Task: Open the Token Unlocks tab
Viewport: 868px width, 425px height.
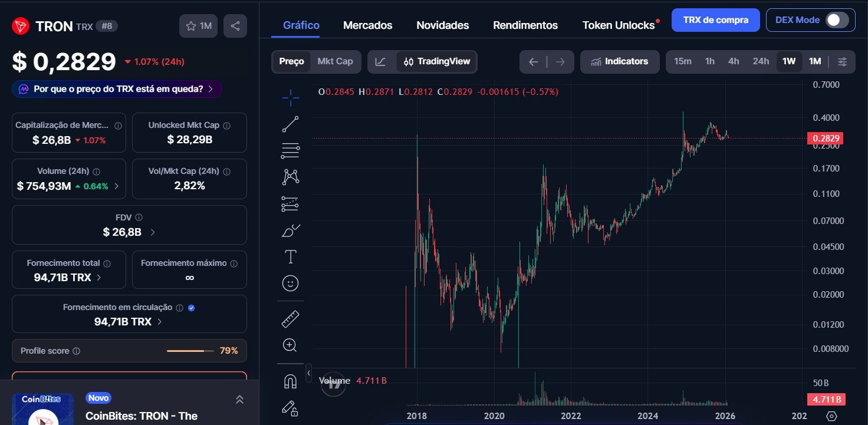Action: click(619, 25)
